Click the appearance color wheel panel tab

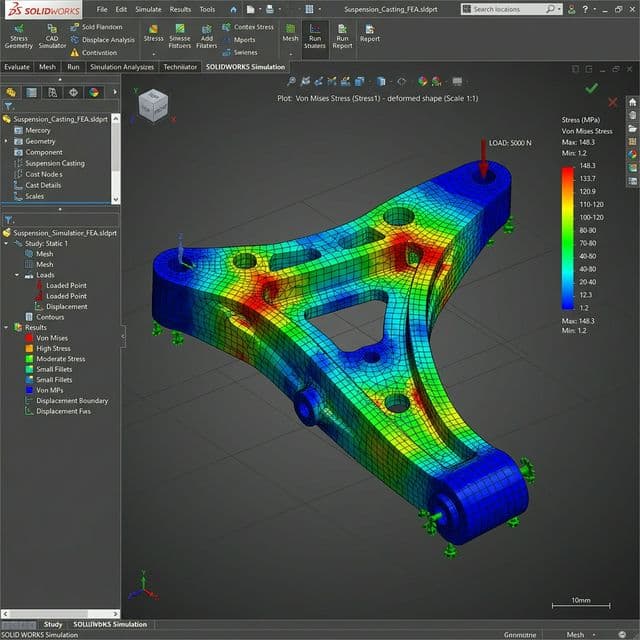coord(94,93)
